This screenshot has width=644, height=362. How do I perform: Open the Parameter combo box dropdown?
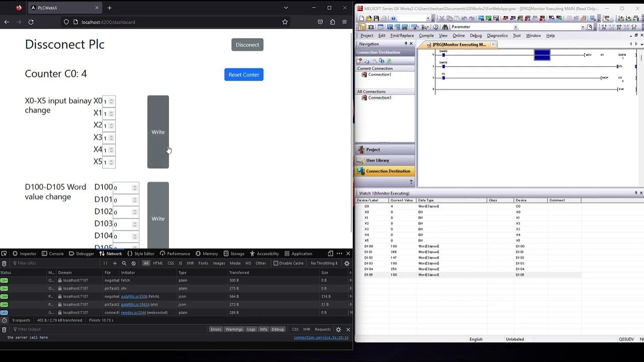[x=516, y=27]
